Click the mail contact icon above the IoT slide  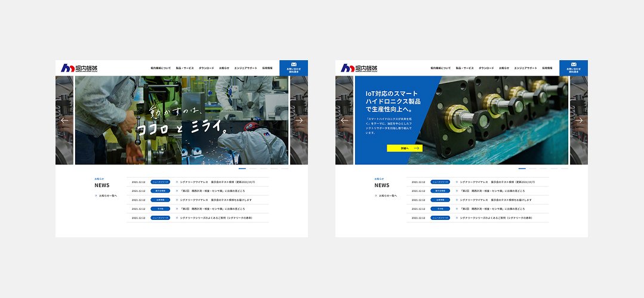pos(573,64)
